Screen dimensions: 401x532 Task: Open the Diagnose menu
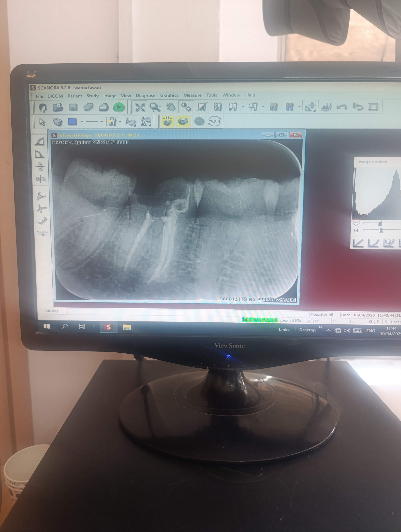tap(145, 95)
